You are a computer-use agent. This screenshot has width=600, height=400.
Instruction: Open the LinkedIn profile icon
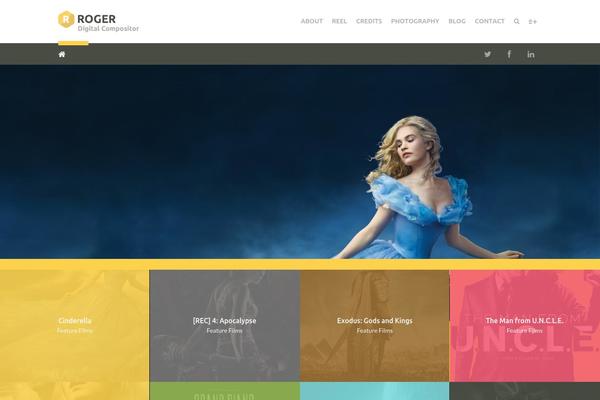point(531,54)
